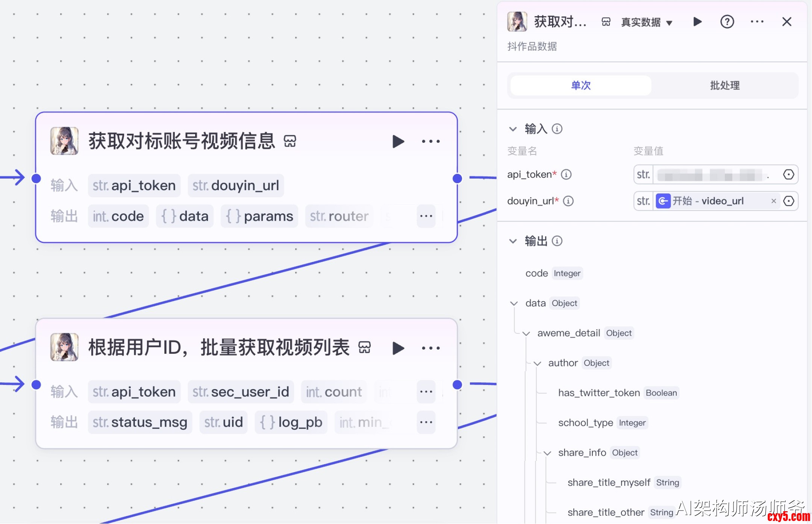The width and height of the screenshot is (812, 524).
Task: Run the 获取对标账号视频信息 node
Action: pyautogui.click(x=398, y=142)
